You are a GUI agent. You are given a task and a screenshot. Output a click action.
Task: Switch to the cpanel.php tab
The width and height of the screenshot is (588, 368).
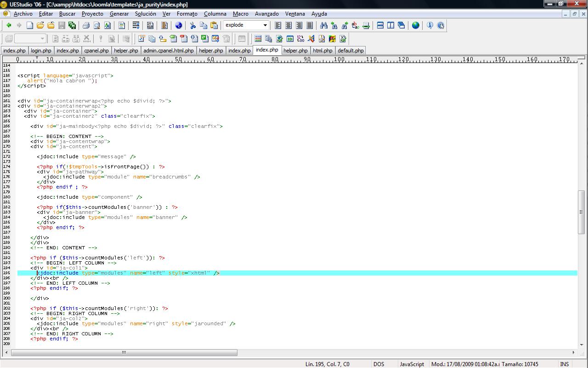click(x=96, y=51)
